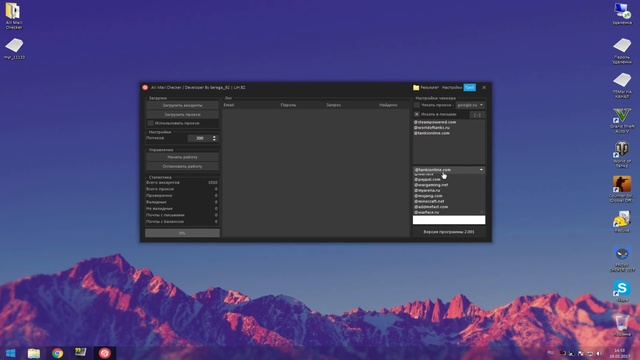Image resolution: width=640 pixels, height=360 pixels.
Task: Click the 0% progress bar
Action: [x=182, y=233]
